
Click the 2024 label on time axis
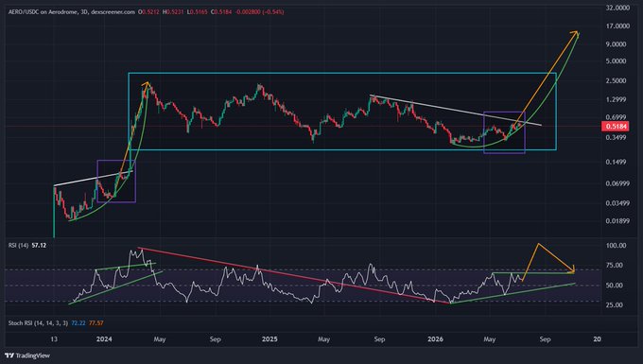[104, 339]
